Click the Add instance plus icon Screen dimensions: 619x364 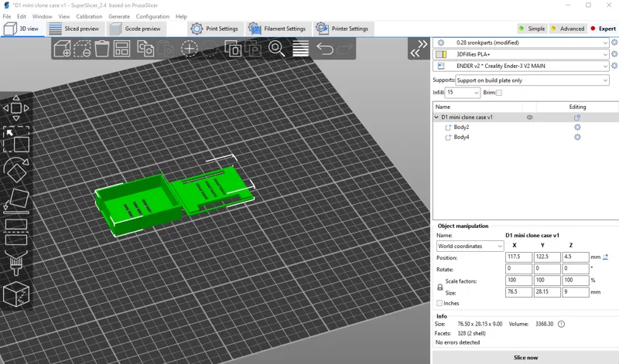click(x=189, y=49)
